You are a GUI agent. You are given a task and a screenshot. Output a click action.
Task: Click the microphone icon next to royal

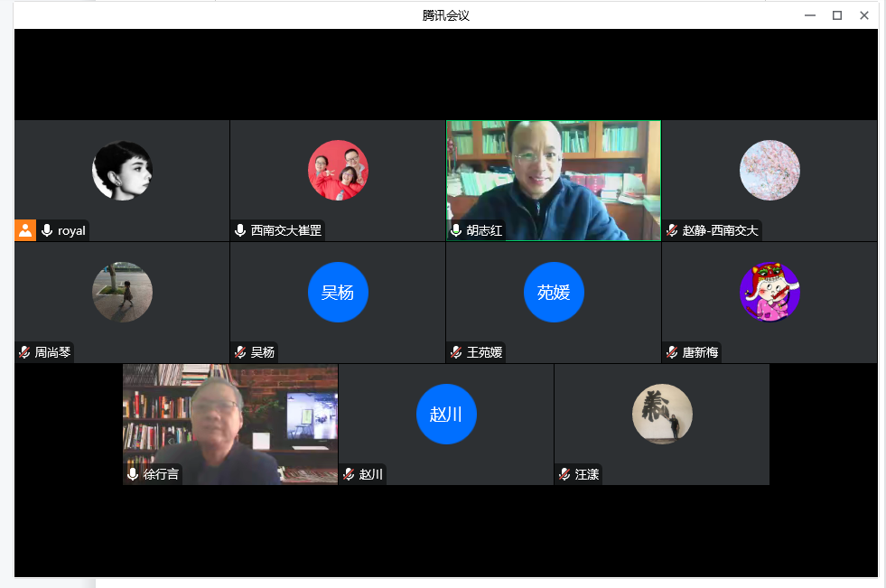click(47, 230)
